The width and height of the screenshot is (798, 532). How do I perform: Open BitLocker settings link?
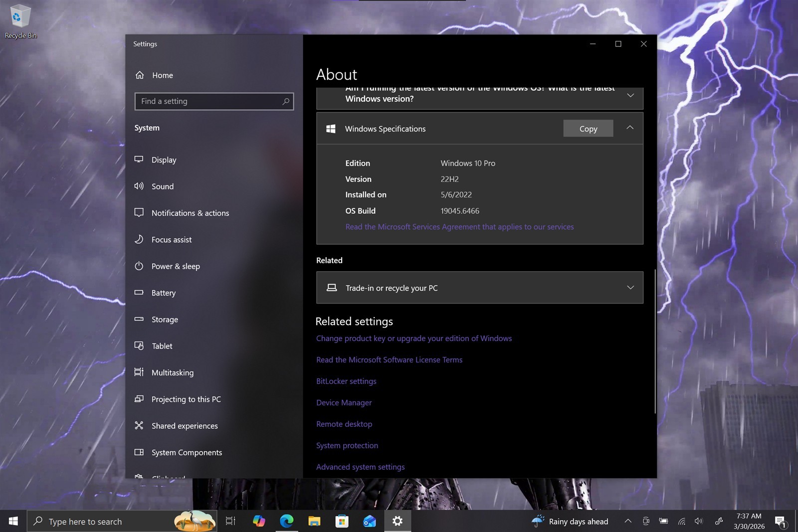point(346,381)
